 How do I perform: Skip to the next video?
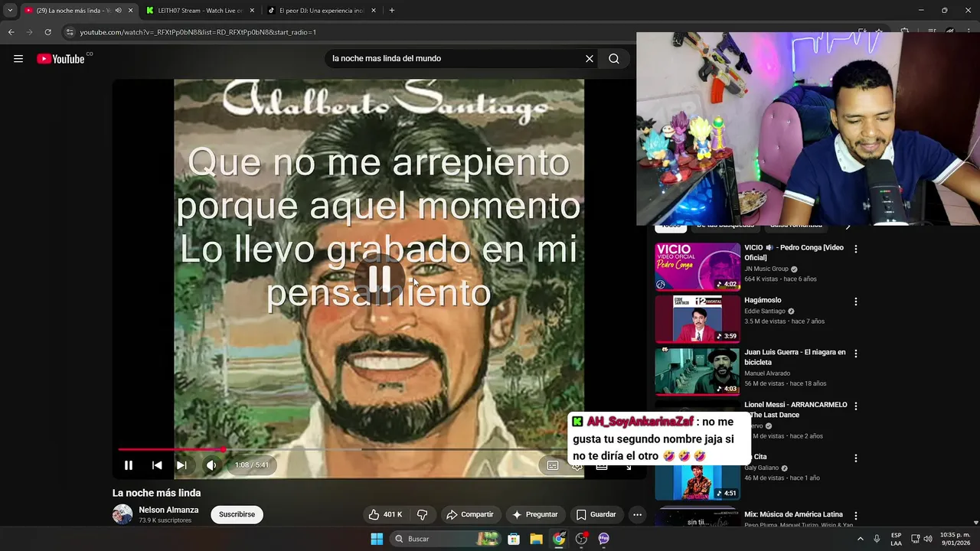click(x=181, y=465)
